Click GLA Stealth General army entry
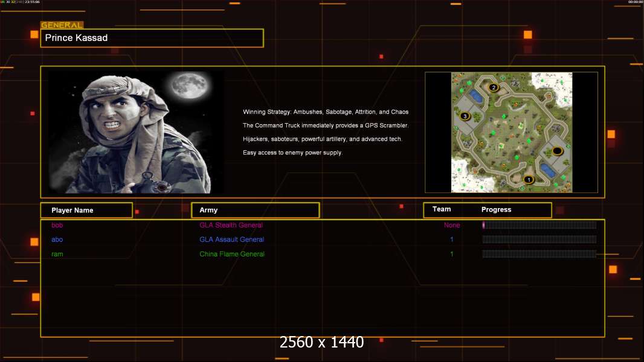Screen dimensions: 644x362 (x=231, y=225)
